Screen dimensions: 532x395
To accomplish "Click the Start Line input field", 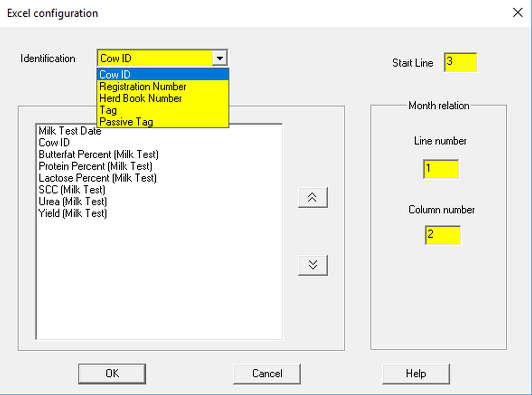I will click(x=460, y=62).
